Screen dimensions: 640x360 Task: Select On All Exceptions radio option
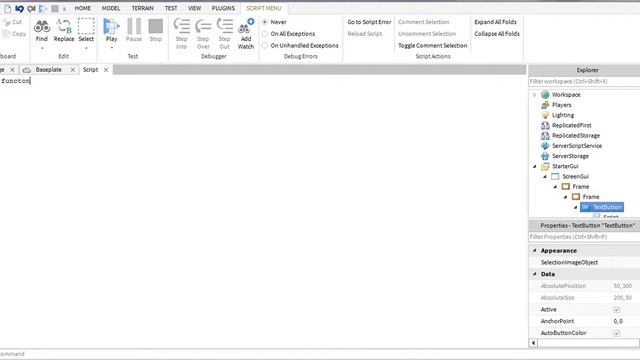[265, 34]
